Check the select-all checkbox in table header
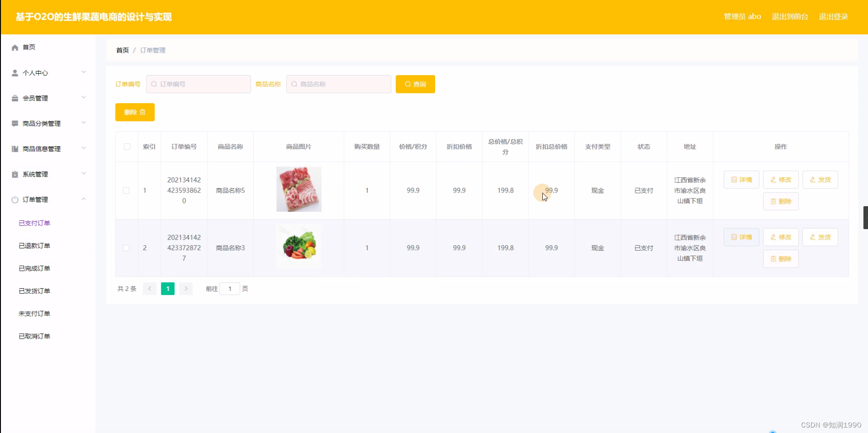This screenshot has width=868, height=433. click(126, 147)
